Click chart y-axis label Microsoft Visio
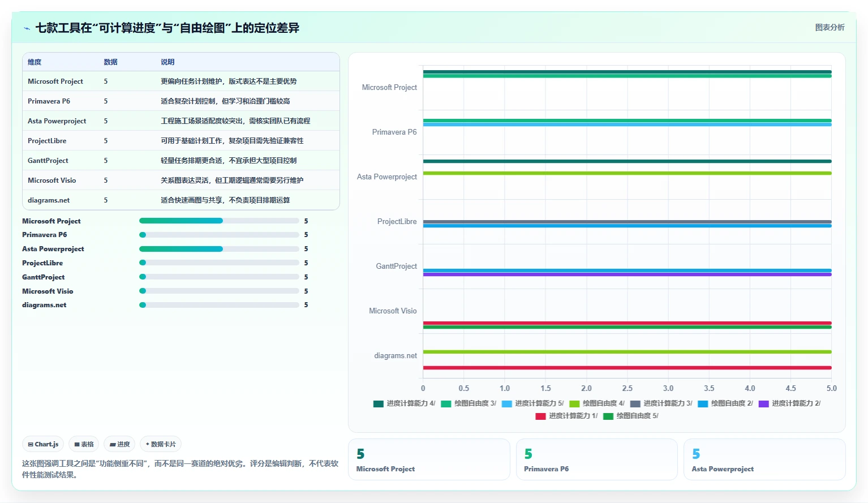868x503 pixels. [x=393, y=311]
